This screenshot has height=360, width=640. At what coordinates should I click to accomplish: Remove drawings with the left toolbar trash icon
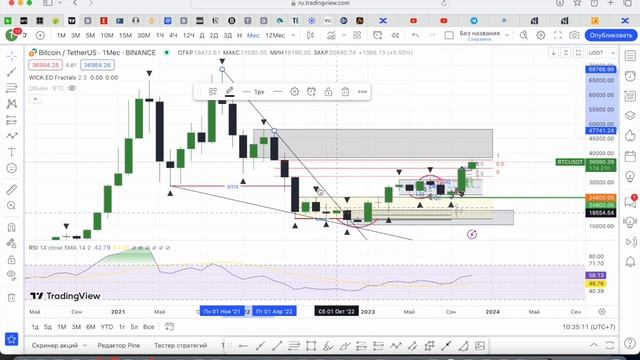11,298
